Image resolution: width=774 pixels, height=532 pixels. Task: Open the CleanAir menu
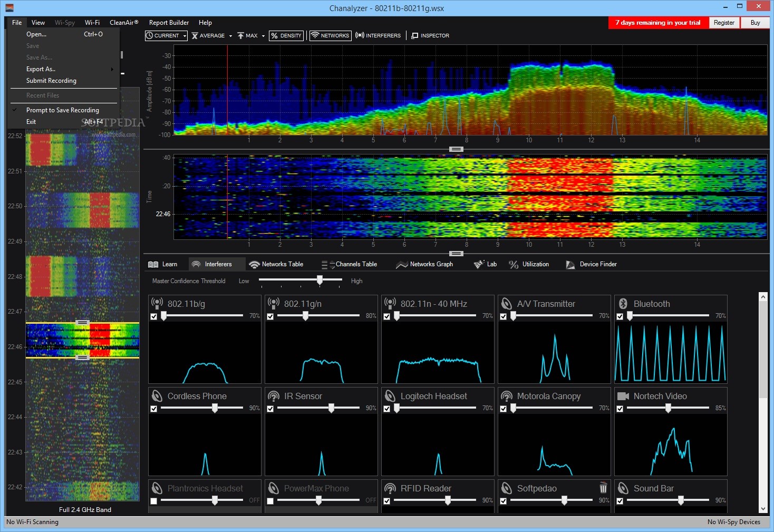coord(124,23)
